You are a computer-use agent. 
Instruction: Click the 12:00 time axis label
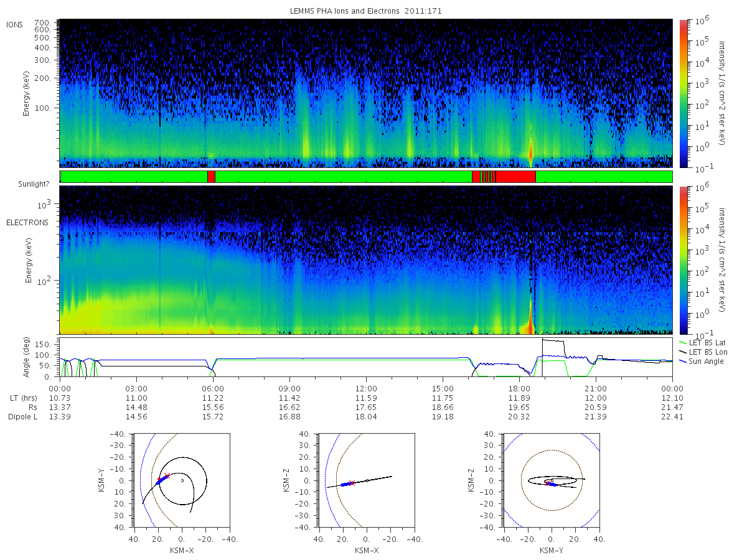pos(366,388)
